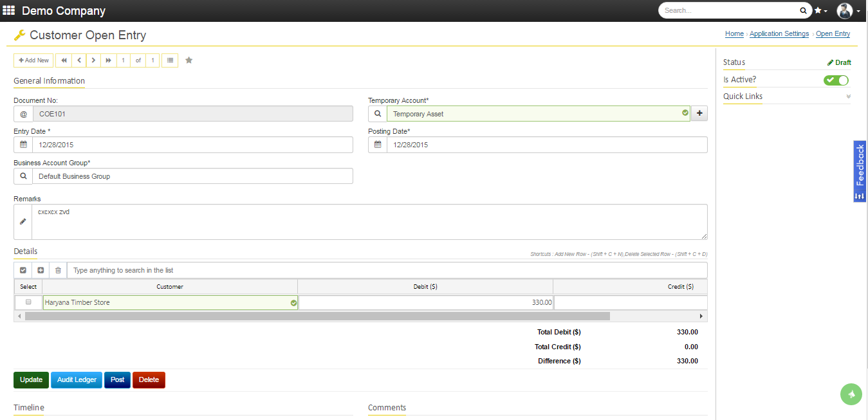Click the @ icon beside Document No
Screen dimensions: 868x420
click(23, 114)
